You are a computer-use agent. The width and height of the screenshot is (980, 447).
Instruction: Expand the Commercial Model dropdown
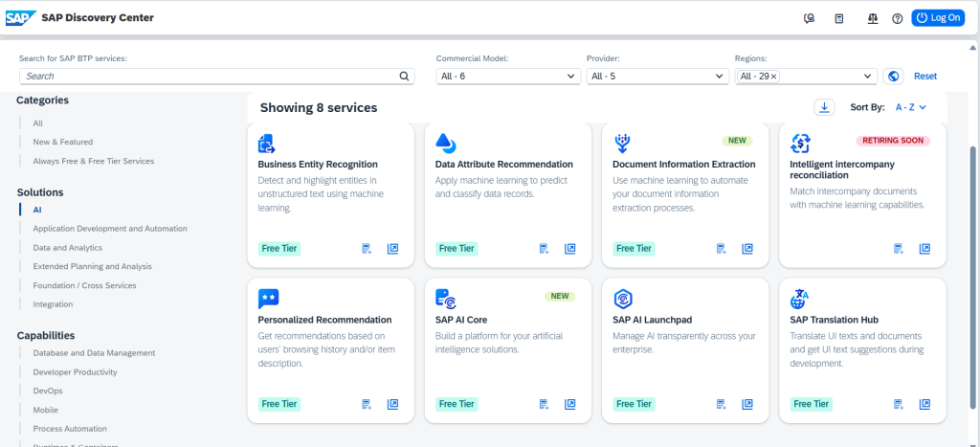pyautogui.click(x=570, y=76)
